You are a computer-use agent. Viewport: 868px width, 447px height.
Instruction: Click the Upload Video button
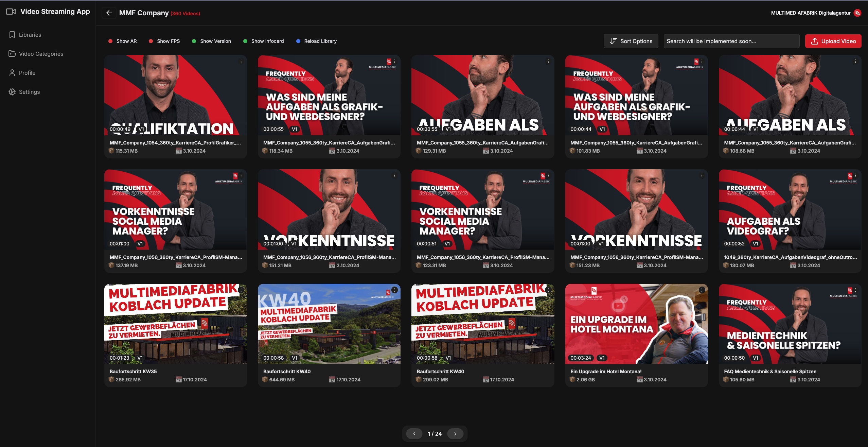(x=833, y=41)
